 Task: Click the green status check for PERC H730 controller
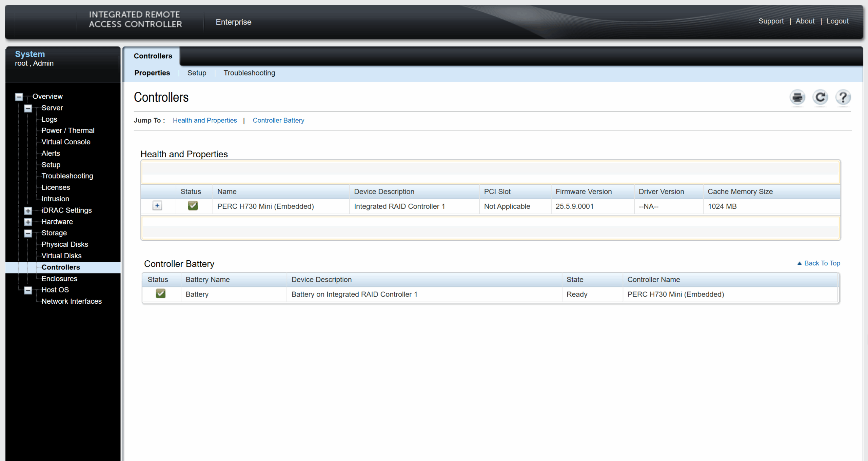click(x=193, y=206)
